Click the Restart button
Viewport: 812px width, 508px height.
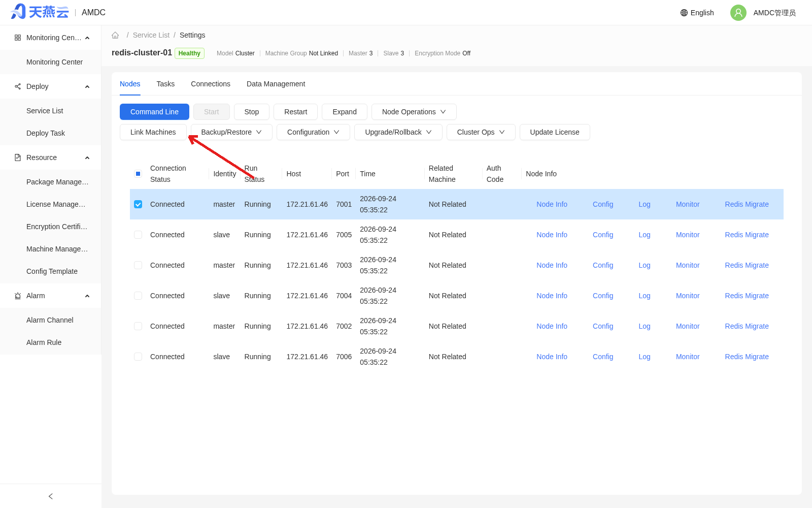point(295,112)
